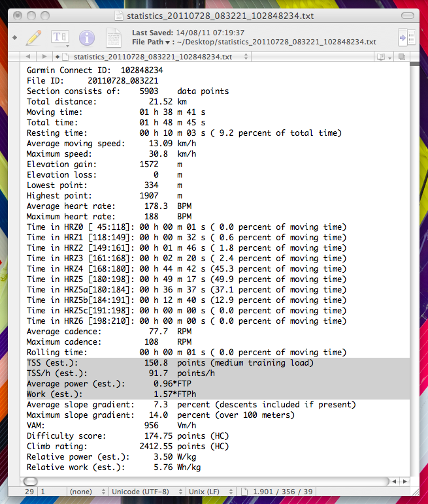
Task: Click the Difficulty score line
Action: (x=128, y=436)
